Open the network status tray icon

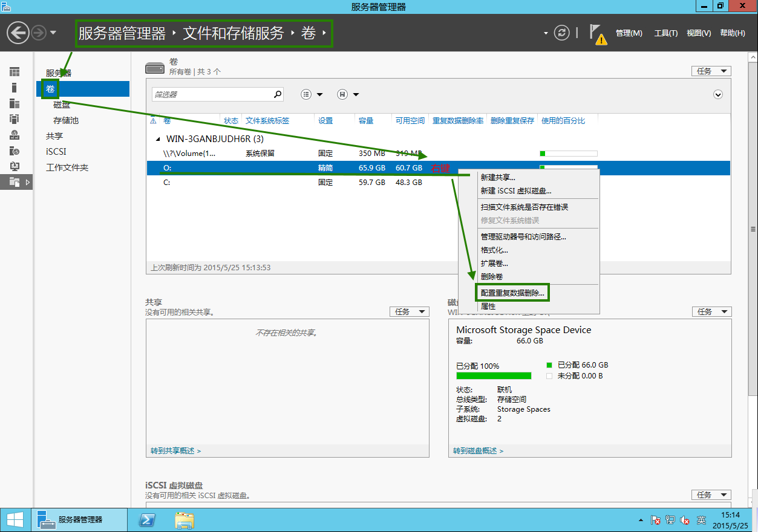point(670,520)
